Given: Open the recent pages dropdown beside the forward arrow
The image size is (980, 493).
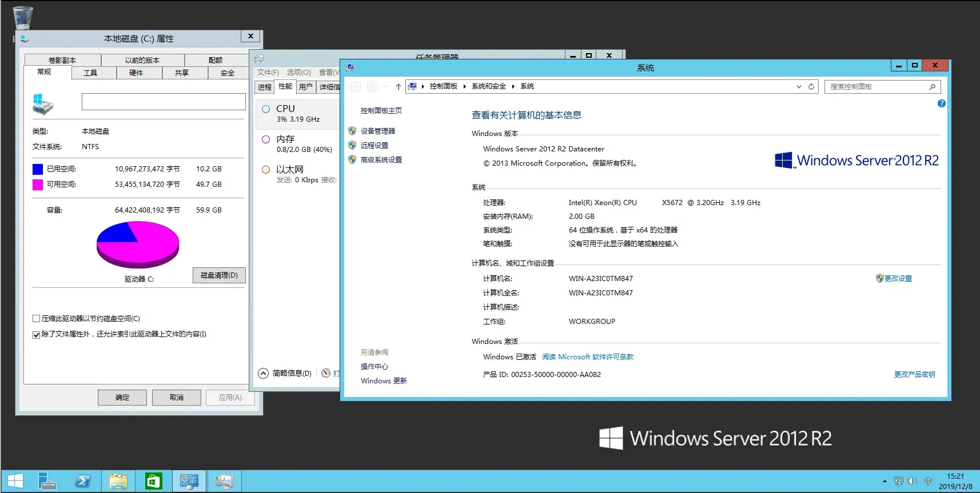Looking at the screenshot, I should click(x=386, y=87).
